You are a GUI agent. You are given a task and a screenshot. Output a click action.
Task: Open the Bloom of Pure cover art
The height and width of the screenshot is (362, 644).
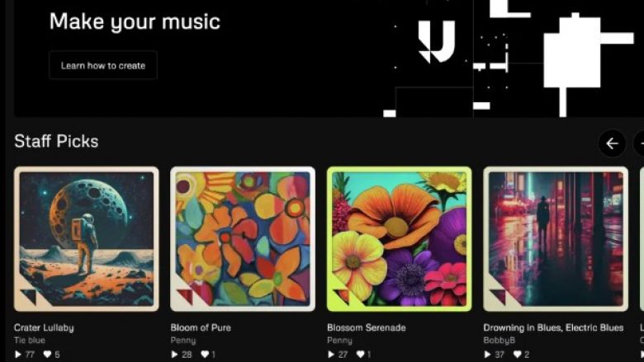click(243, 239)
